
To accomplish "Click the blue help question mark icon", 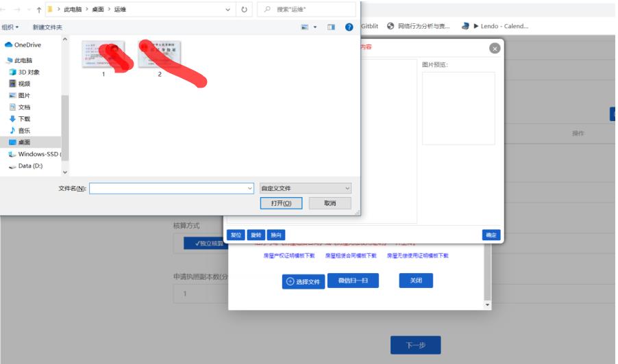I will pos(349,27).
